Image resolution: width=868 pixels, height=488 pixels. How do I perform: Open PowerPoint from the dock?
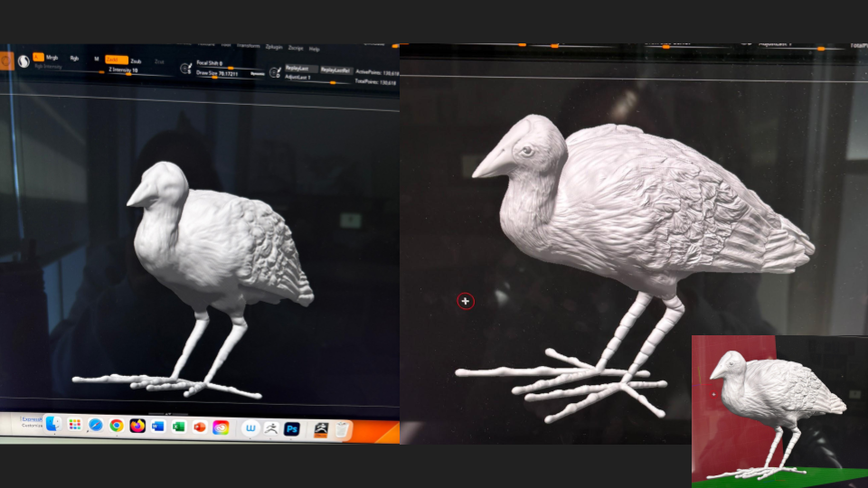click(199, 427)
